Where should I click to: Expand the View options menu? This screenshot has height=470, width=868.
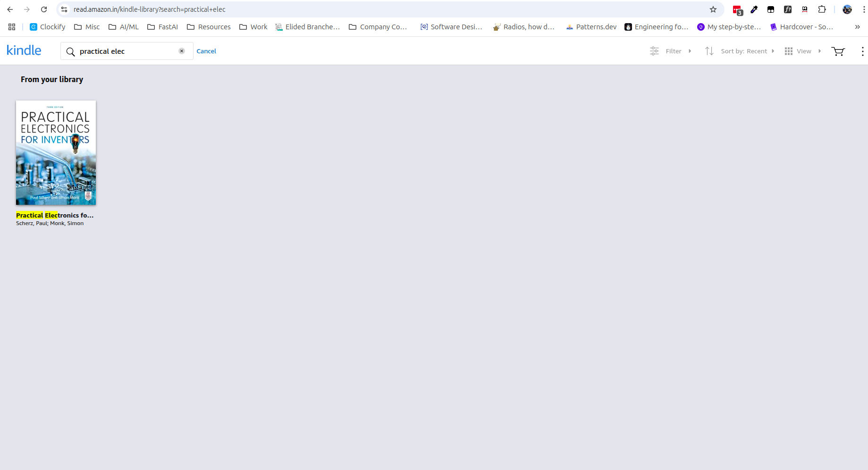(x=803, y=51)
